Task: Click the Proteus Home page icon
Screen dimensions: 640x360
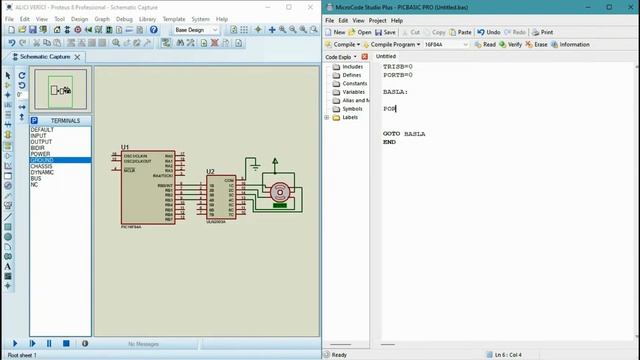Action: coord(57,30)
